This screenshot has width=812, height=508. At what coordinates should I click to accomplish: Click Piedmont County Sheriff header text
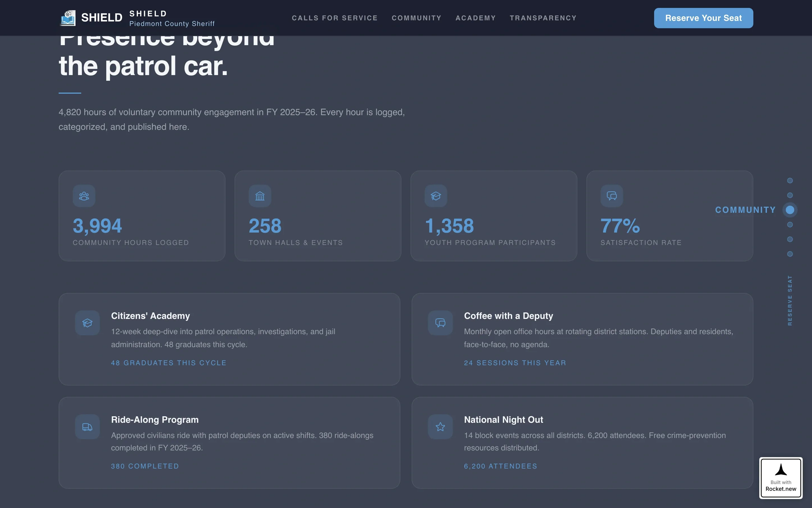pyautogui.click(x=172, y=24)
